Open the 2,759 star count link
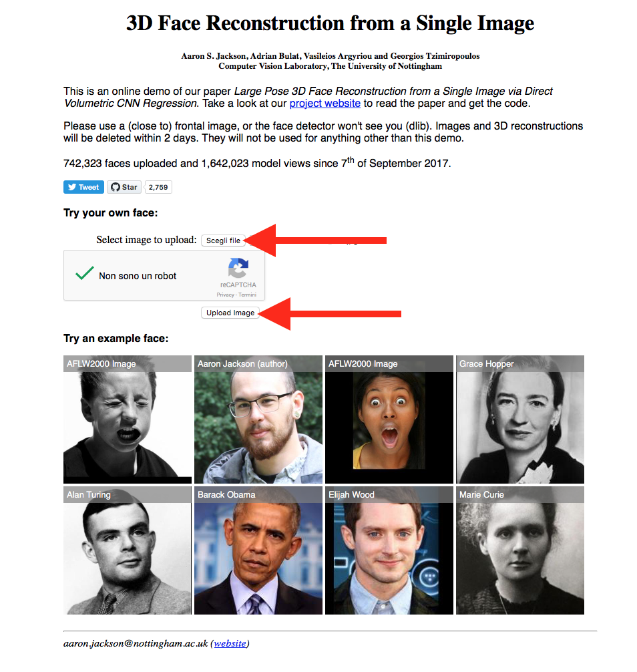 [x=158, y=187]
